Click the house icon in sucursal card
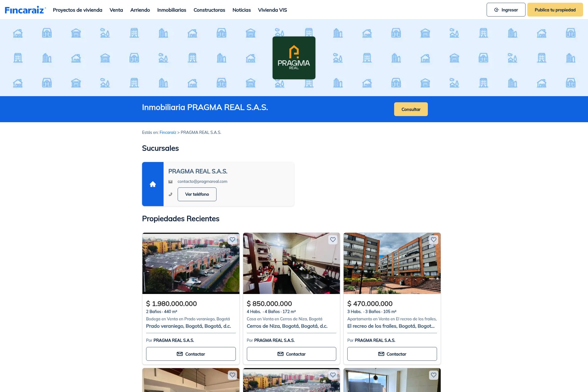This screenshot has width=588, height=392. pos(153,184)
